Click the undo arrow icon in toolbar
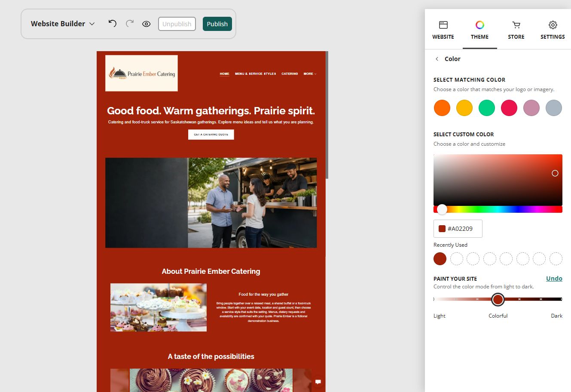571x392 pixels. [113, 24]
